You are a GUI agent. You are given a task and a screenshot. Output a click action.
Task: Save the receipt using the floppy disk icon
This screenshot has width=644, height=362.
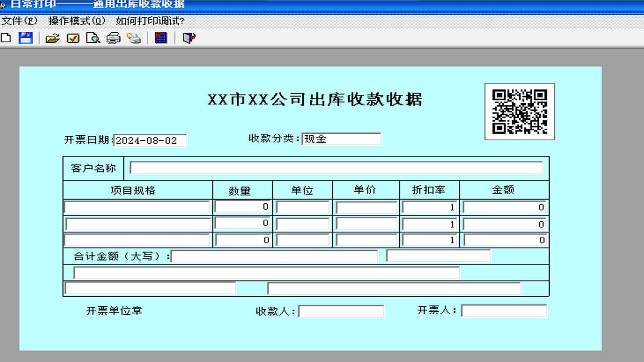click(25, 37)
